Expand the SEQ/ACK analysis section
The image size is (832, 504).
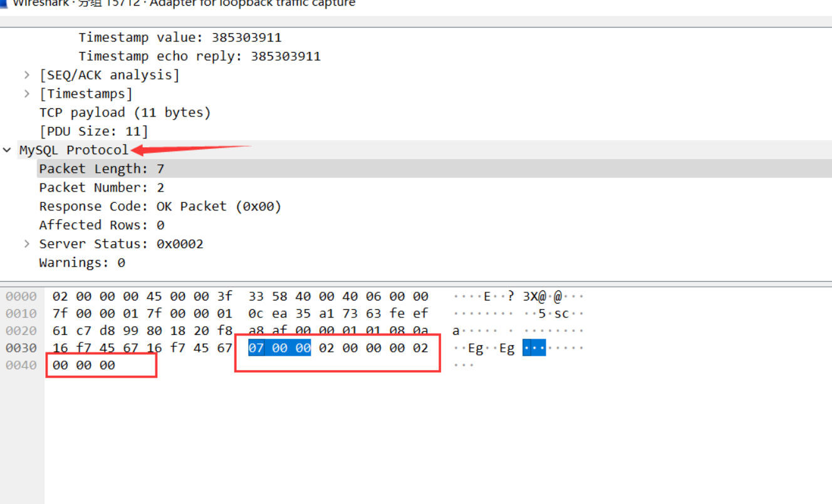[26, 75]
